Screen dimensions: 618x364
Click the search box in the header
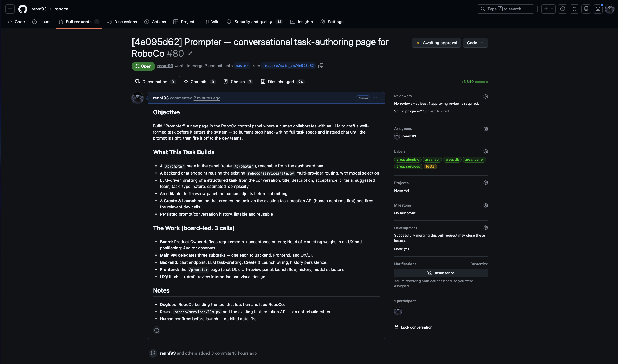505,9
